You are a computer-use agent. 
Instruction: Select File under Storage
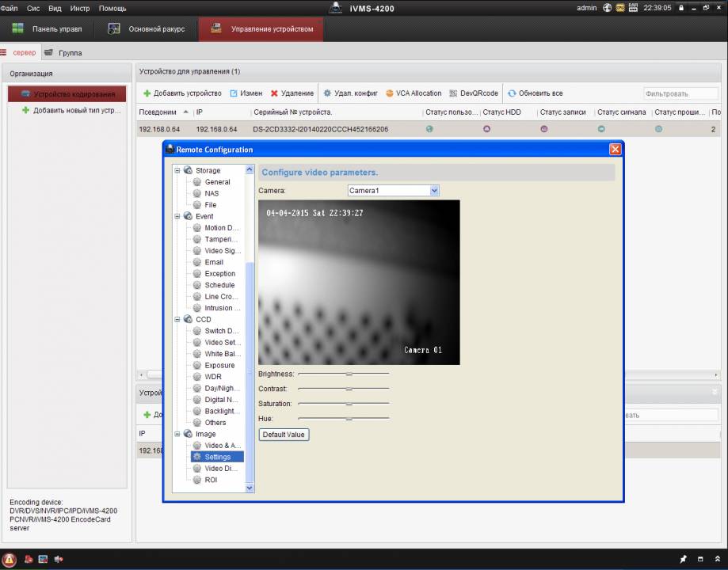point(211,205)
